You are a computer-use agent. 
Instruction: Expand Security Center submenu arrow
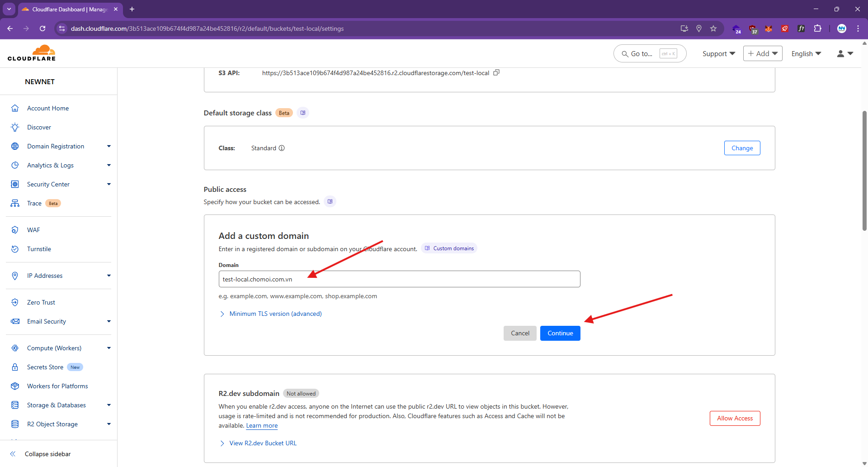click(109, 184)
